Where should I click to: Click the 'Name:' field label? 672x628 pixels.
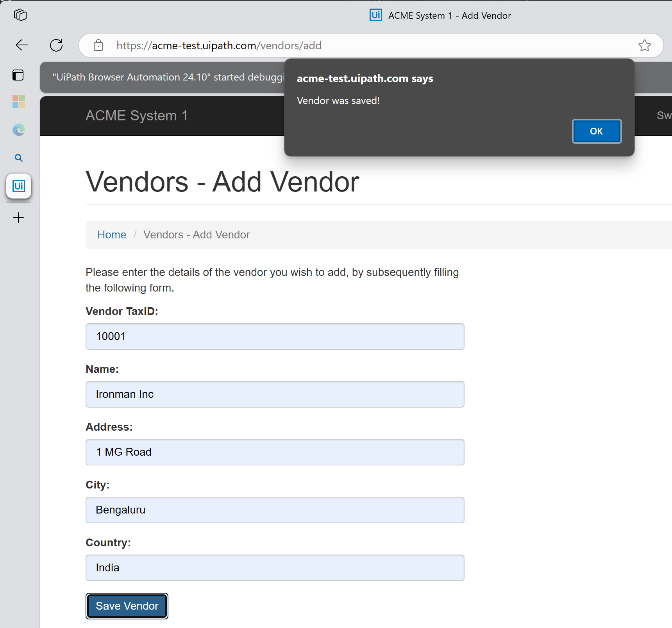(x=102, y=369)
